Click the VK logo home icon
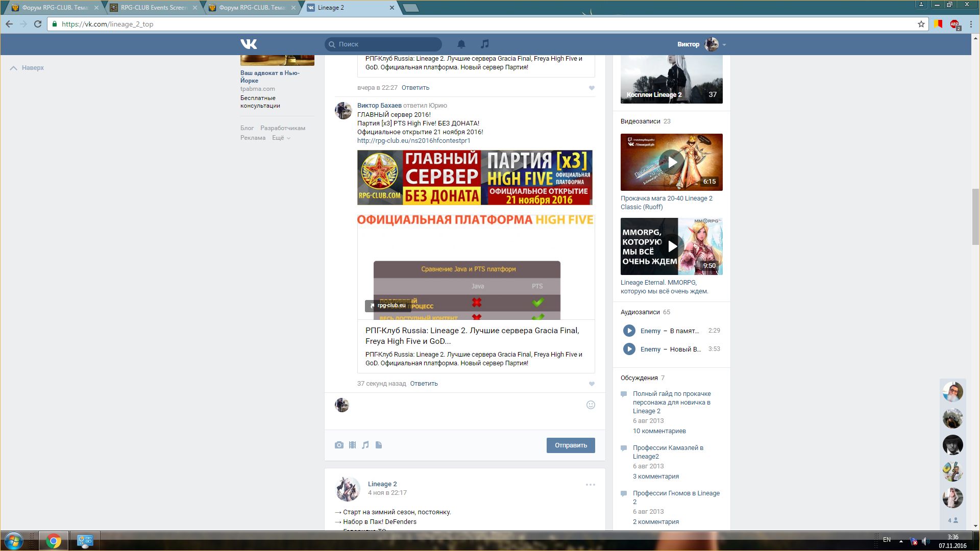 coord(249,44)
